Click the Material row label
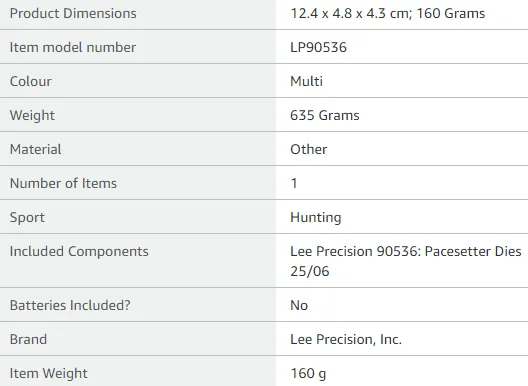Screen dimensions: 528x386 pos(35,149)
